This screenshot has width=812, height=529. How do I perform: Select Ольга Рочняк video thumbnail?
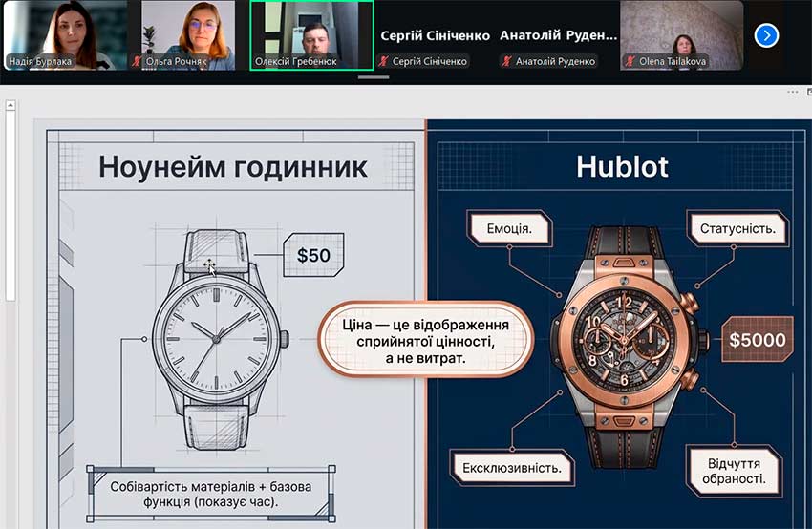(x=188, y=35)
